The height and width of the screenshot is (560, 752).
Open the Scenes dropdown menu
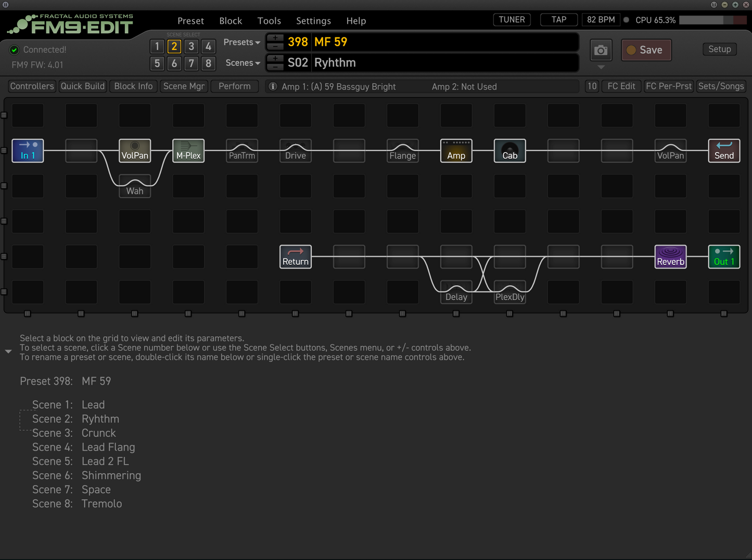[x=243, y=63]
